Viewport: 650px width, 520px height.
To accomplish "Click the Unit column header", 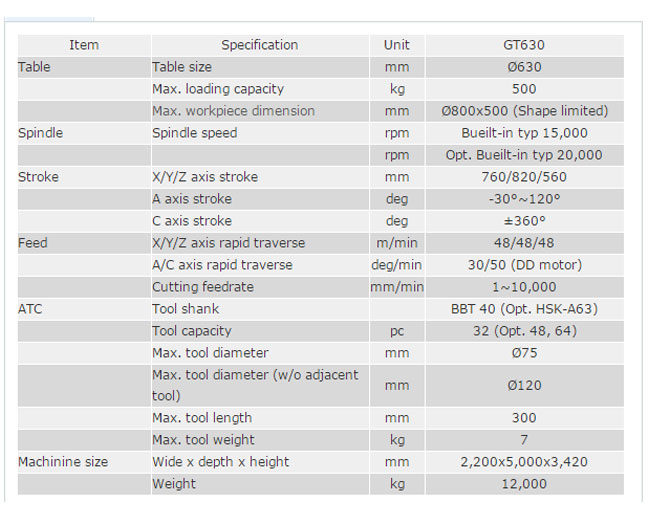I will point(396,45).
